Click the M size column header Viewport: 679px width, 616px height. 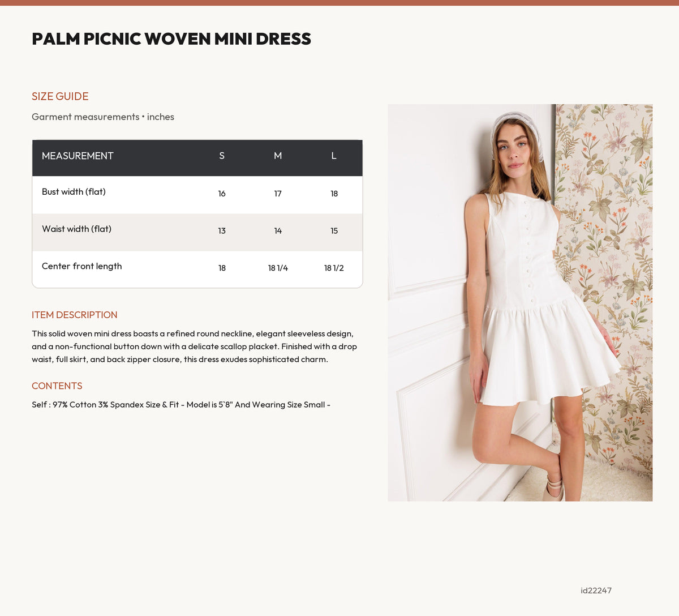[x=278, y=156]
